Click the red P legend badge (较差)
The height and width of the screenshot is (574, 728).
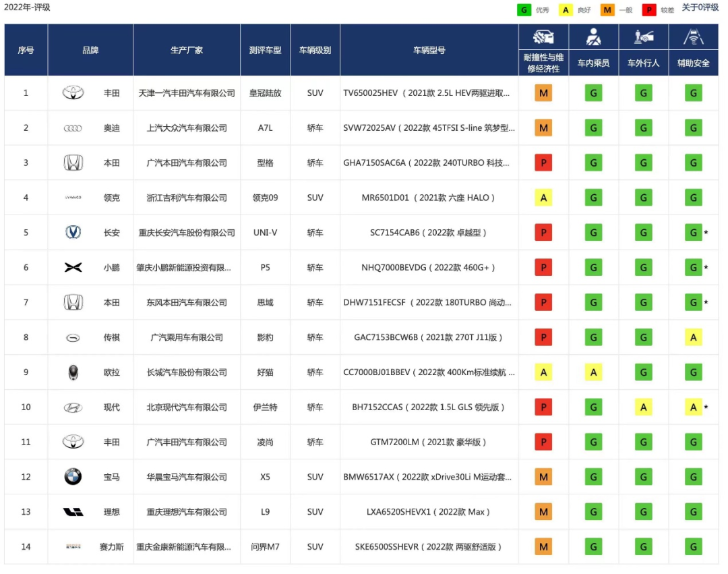click(x=648, y=9)
